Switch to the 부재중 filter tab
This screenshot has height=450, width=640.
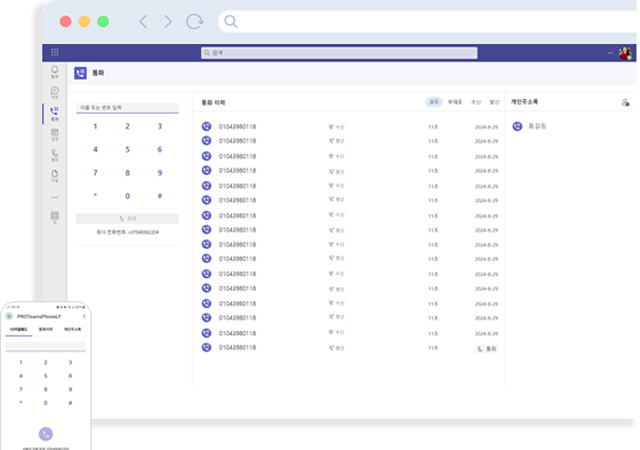tap(455, 102)
